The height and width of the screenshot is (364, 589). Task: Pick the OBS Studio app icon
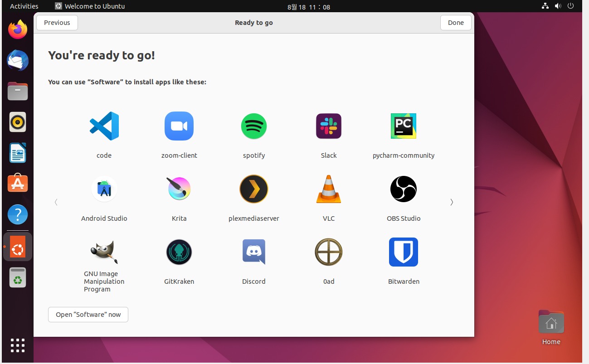404,189
